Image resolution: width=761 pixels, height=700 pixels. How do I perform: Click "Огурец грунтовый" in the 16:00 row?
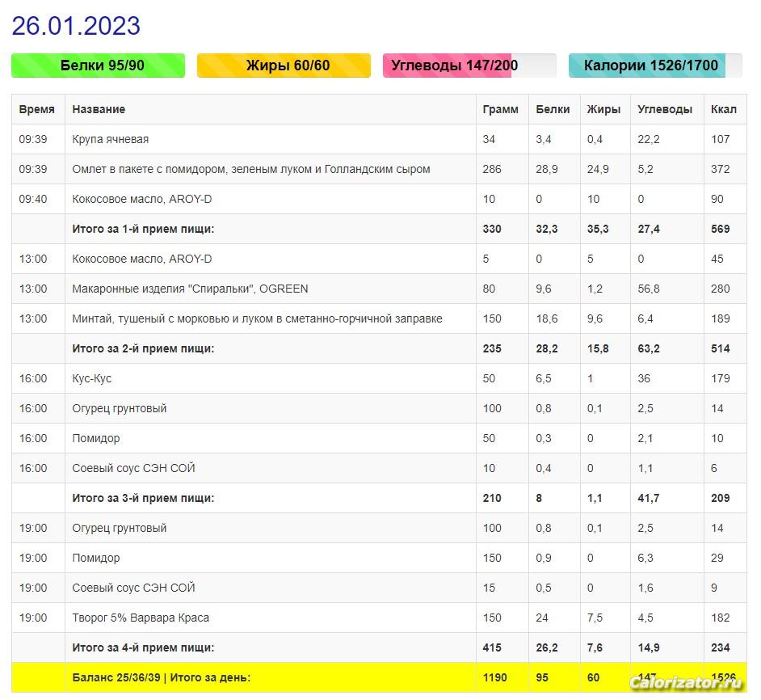[x=120, y=408]
